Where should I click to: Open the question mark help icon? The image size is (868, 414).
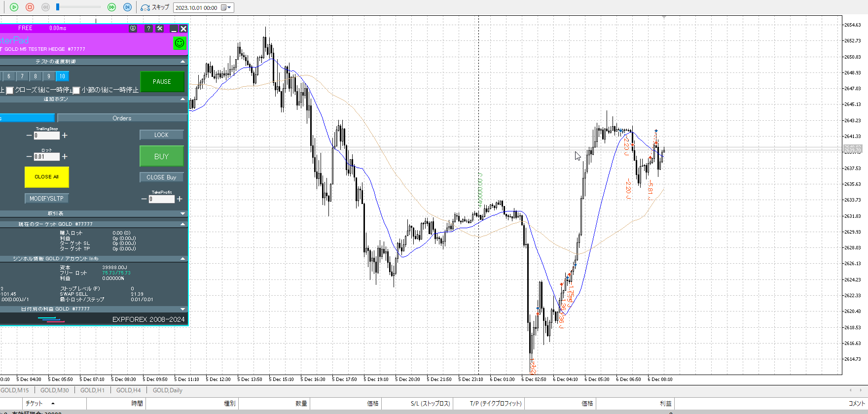(x=148, y=29)
